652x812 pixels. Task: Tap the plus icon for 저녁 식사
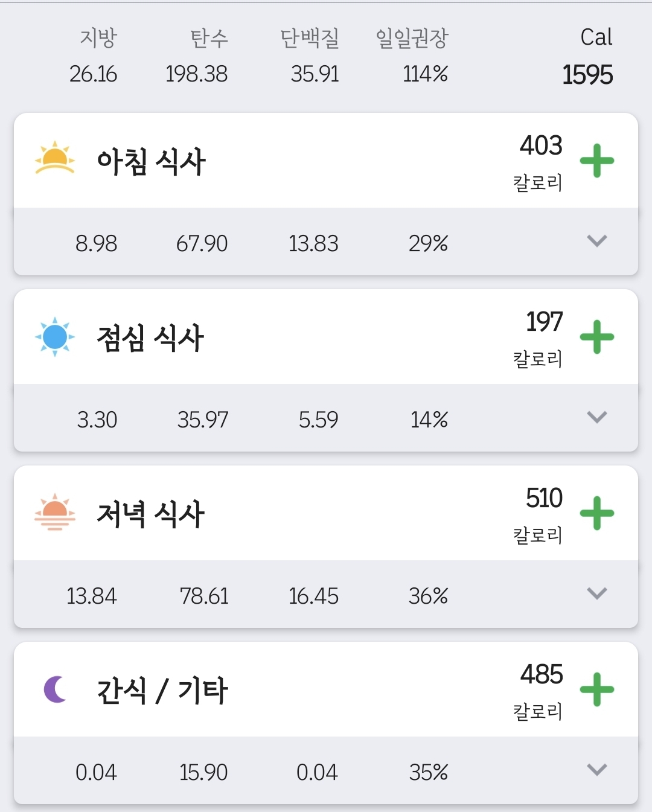point(596,513)
